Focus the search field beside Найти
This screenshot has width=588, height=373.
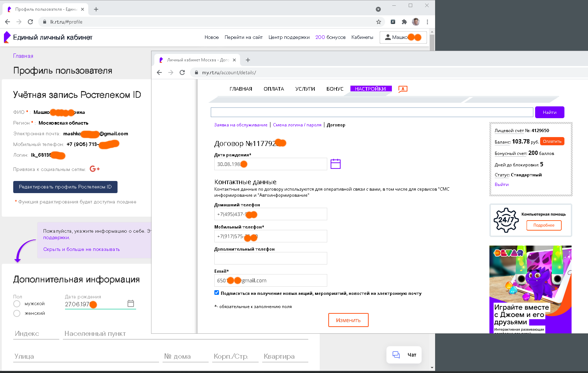[372, 112]
